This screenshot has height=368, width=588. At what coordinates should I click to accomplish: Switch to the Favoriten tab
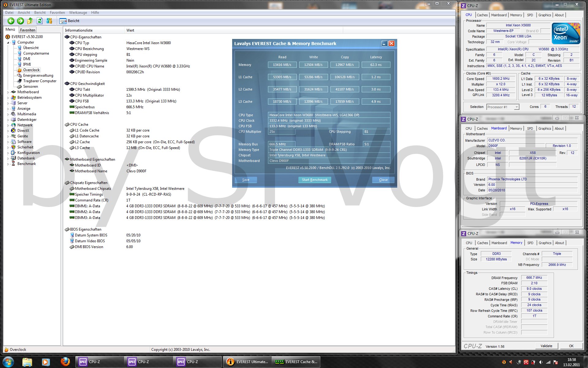pyautogui.click(x=28, y=30)
